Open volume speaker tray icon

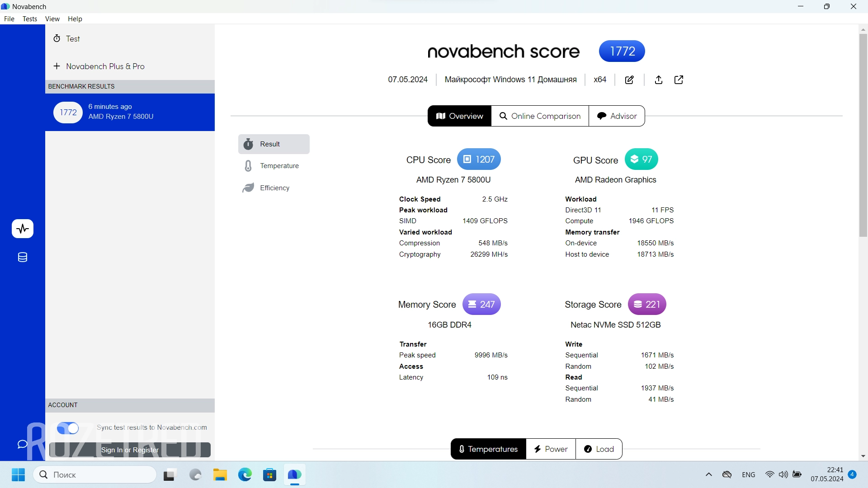click(x=783, y=474)
